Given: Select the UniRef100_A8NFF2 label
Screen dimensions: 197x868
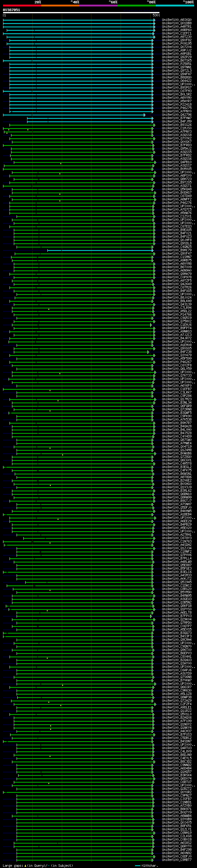Looking at the screenshot, I should (177, 200).
